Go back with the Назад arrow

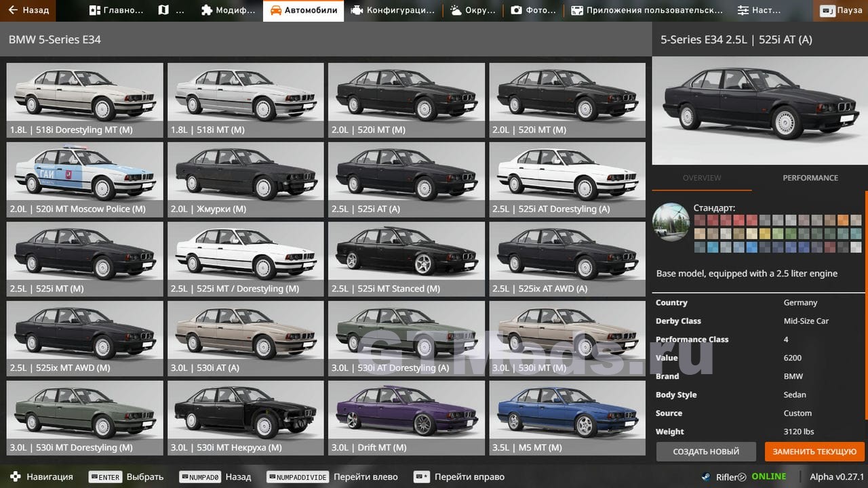(x=28, y=10)
